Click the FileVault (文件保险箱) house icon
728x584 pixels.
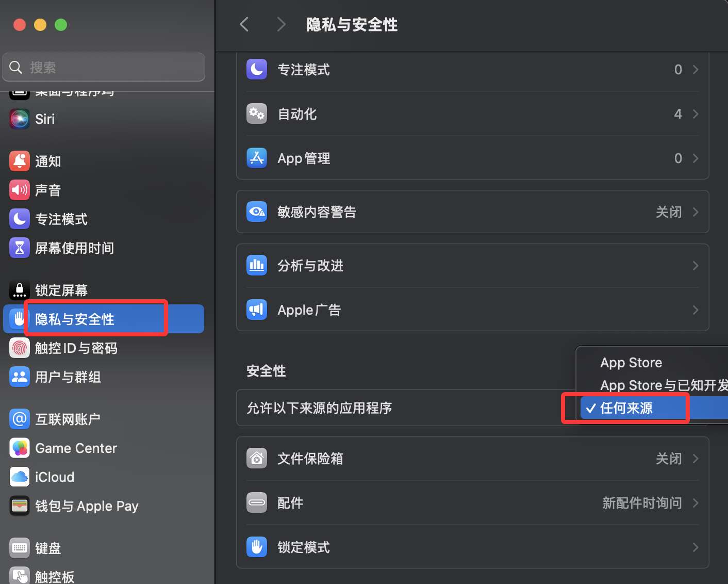point(257,459)
